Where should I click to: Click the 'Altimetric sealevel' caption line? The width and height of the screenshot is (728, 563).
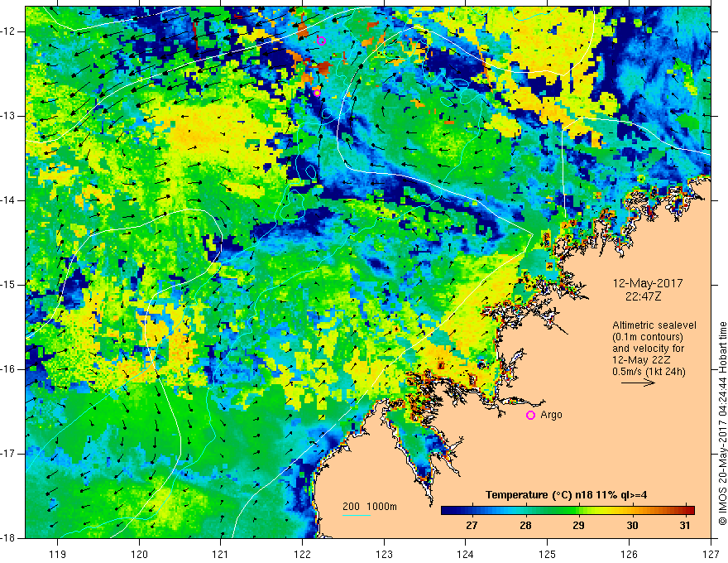pos(654,325)
